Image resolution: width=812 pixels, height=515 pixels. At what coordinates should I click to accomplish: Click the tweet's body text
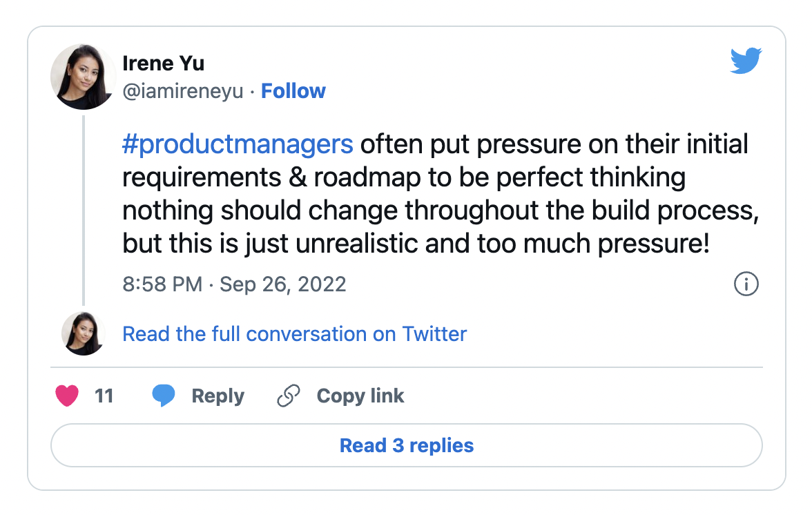click(441, 193)
